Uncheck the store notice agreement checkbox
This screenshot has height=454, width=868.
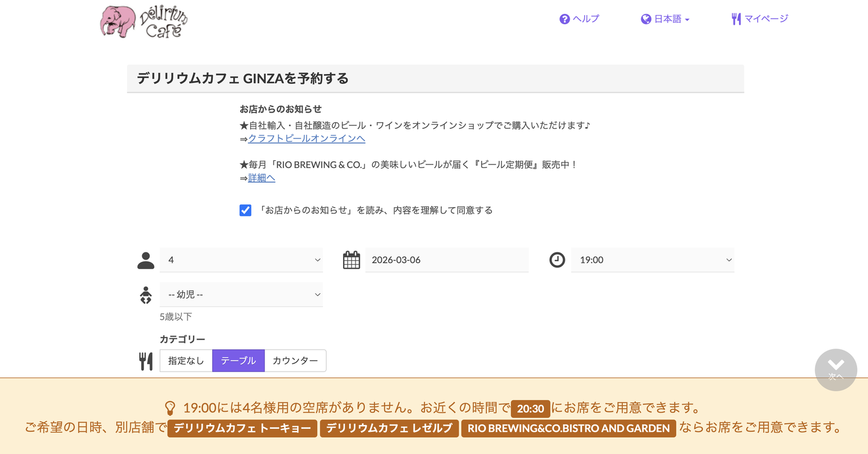pyautogui.click(x=245, y=210)
